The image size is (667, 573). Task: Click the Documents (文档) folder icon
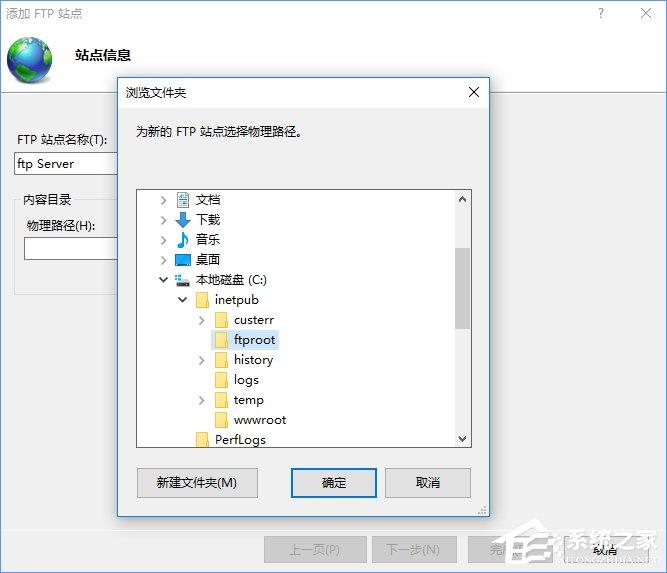pyautogui.click(x=183, y=200)
